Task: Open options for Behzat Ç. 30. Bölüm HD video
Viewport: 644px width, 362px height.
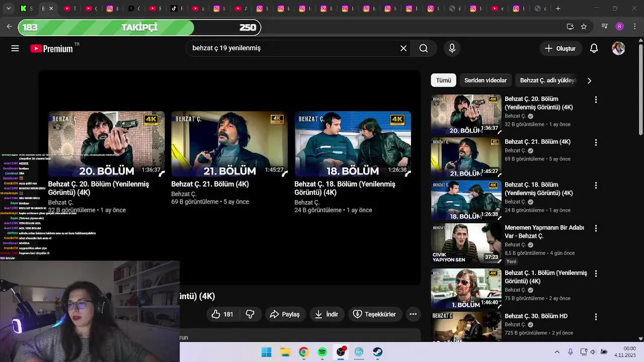Action: (596, 317)
